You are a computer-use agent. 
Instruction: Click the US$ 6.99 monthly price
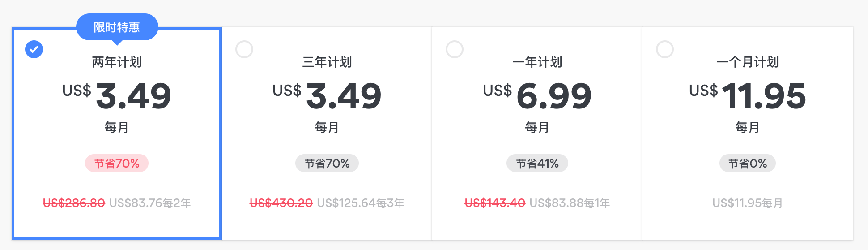click(x=537, y=95)
